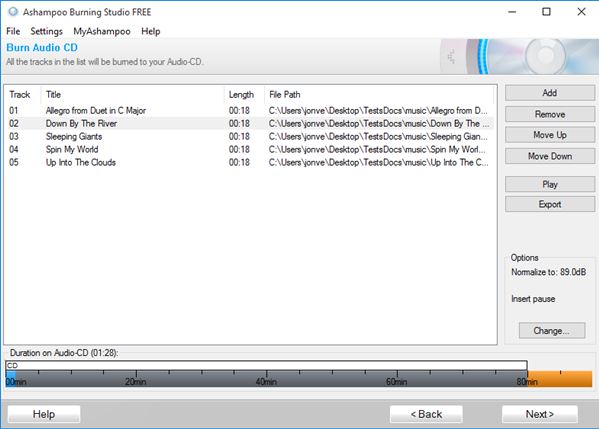
Task: Click track number 03 cell
Action: [14, 136]
